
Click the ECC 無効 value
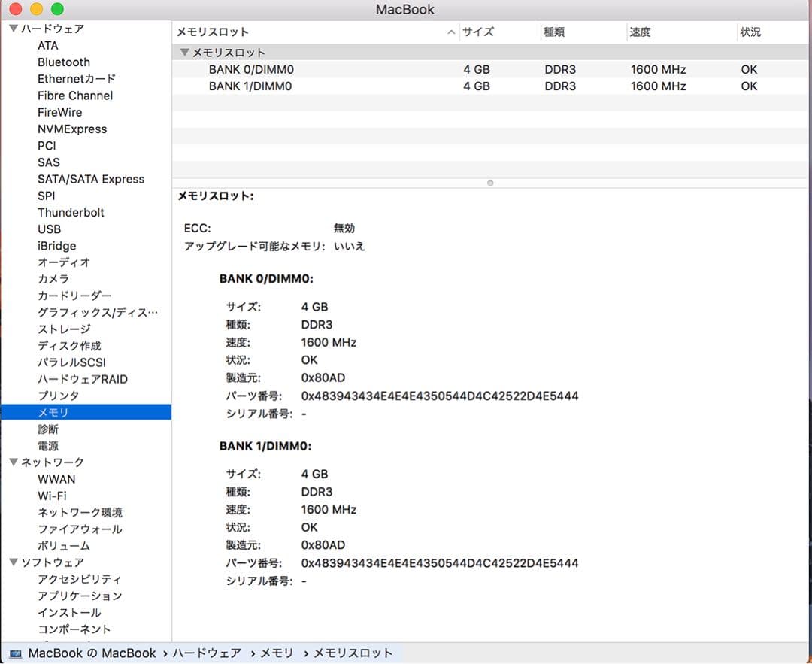click(344, 228)
